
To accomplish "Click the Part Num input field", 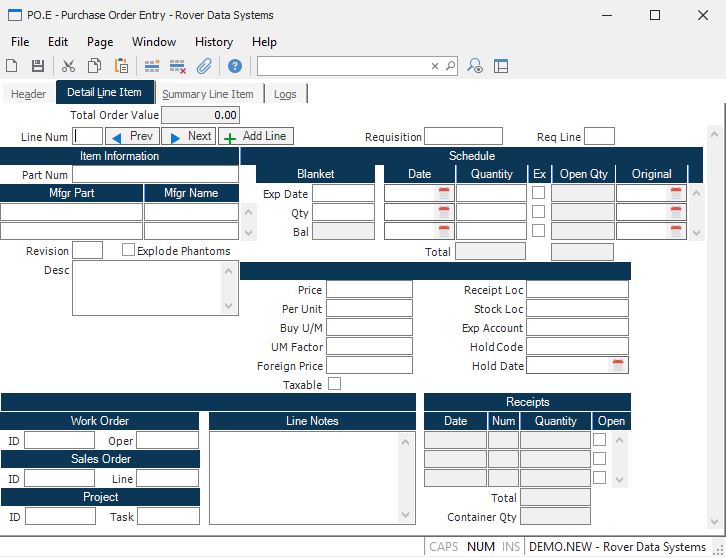I will tap(155, 175).
